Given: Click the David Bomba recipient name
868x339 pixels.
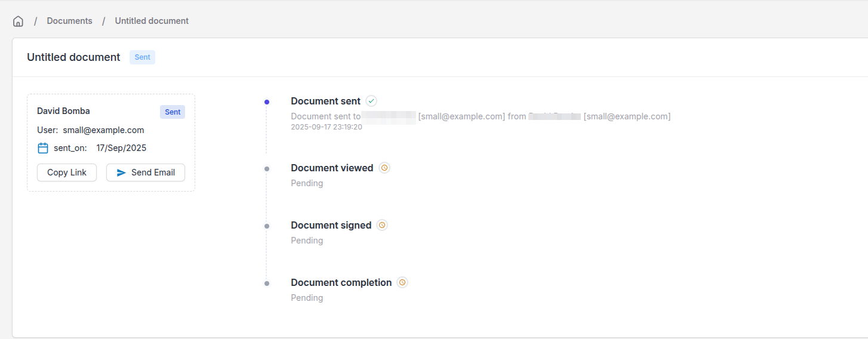Looking at the screenshot, I should pyautogui.click(x=63, y=111).
